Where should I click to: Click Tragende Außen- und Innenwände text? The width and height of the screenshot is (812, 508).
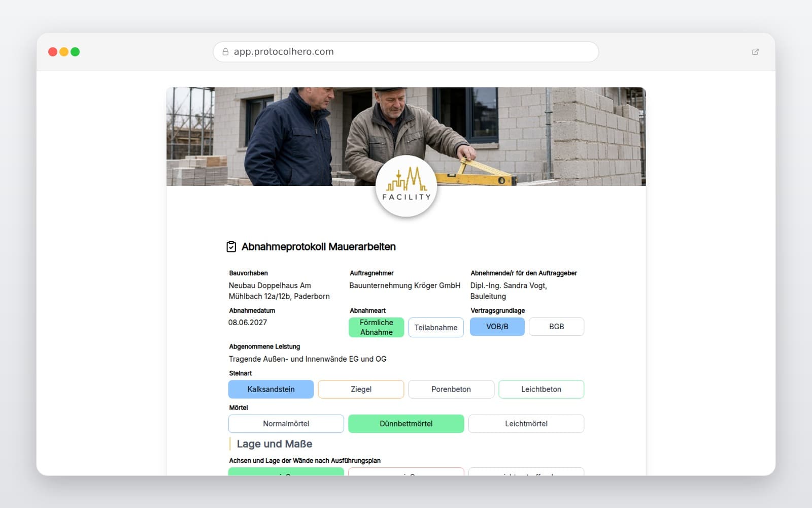coord(308,359)
